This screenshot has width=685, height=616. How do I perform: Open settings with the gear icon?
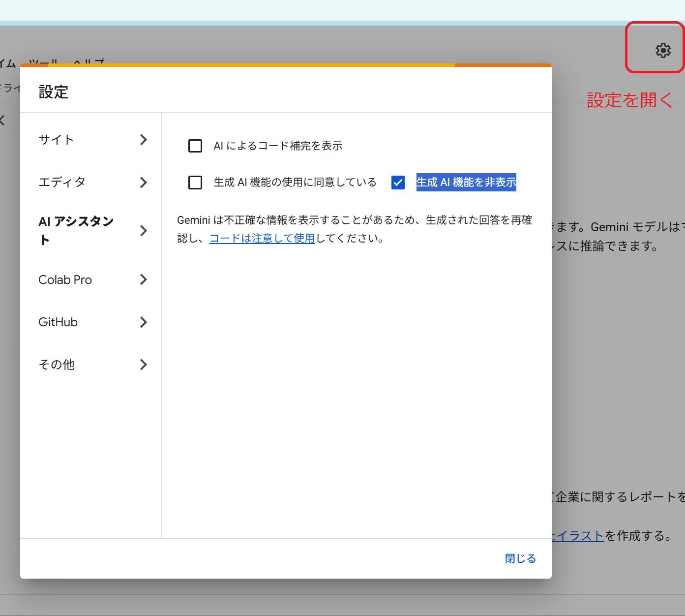tap(663, 50)
